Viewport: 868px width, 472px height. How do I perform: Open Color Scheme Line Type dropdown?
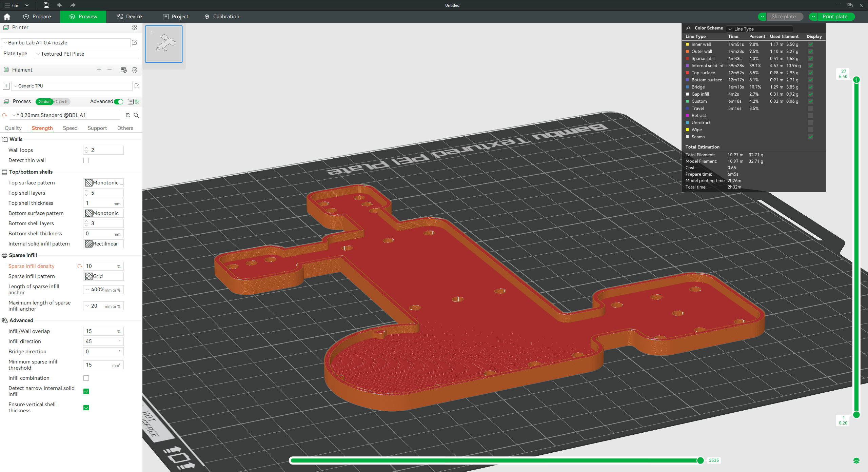pyautogui.click(x=759, y=29)
